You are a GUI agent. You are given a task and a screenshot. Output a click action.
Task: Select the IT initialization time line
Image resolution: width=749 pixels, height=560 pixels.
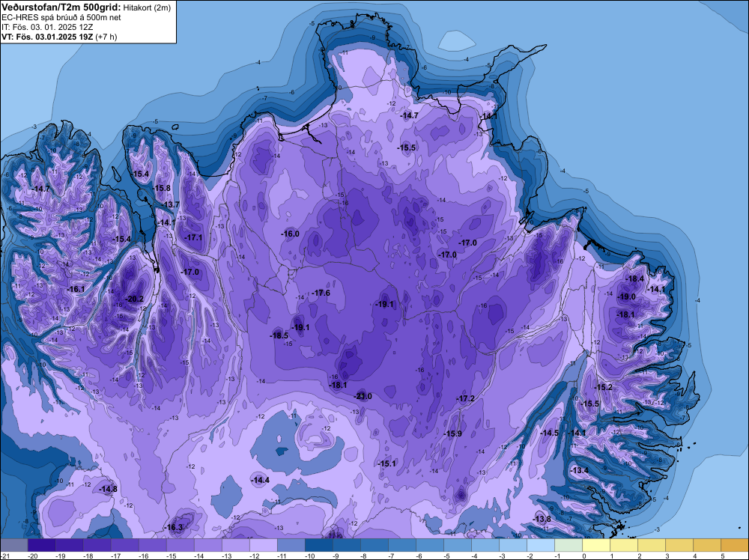pyautogui.click(x=46, y=27)
